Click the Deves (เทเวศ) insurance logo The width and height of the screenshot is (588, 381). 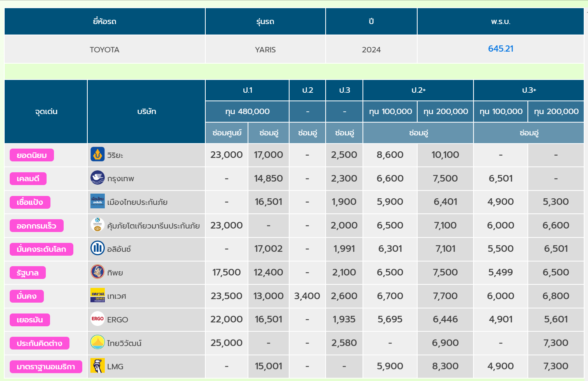(97, 295)
